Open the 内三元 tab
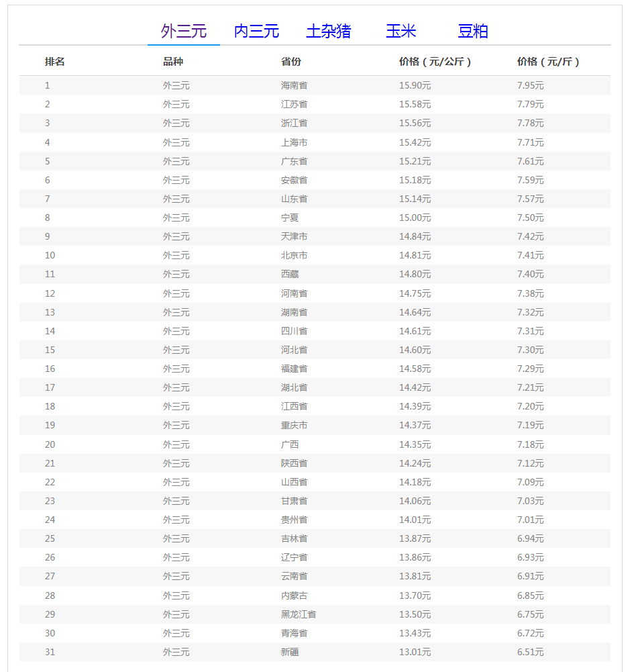Screen dimensions: 638x672 point(256,32)
